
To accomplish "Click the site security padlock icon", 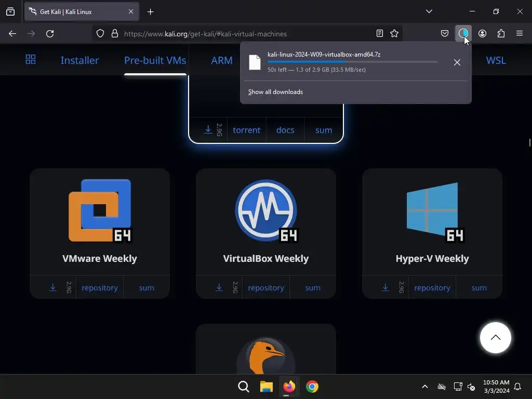I will tap(115, 34).
